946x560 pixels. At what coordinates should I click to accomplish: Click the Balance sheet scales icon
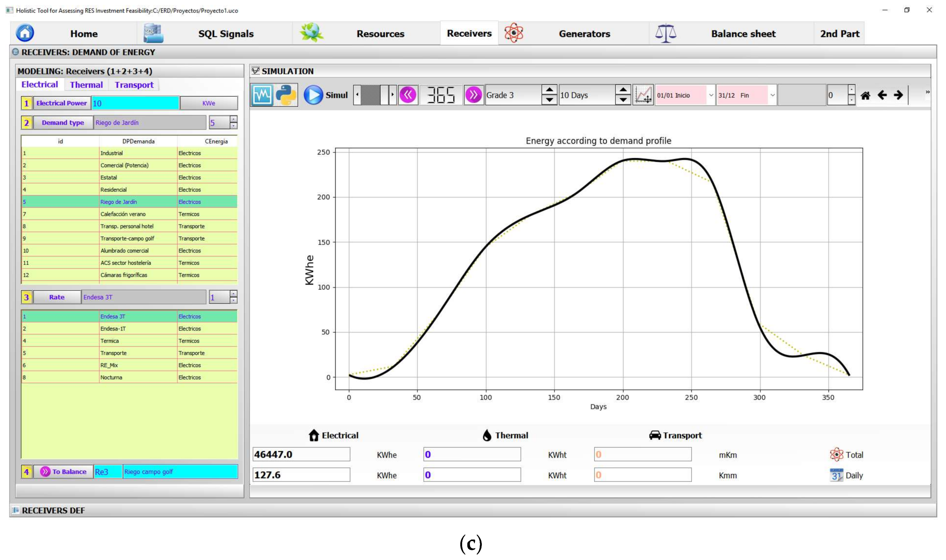[665, 33]
